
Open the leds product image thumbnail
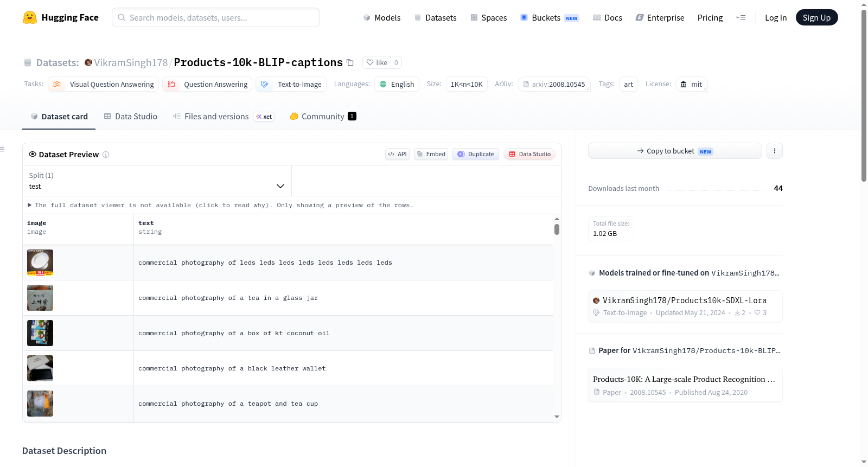coord(40,263)
